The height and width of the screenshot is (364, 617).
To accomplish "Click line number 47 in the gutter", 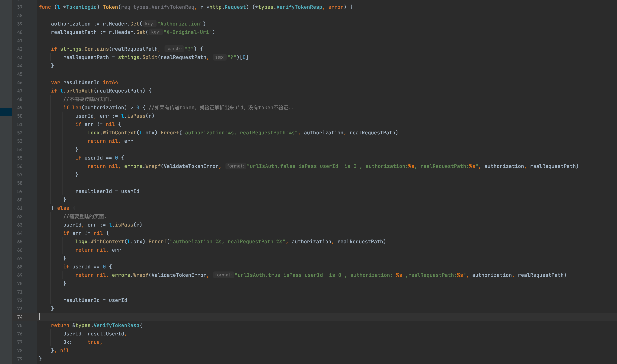I will [x=20, y=91].
